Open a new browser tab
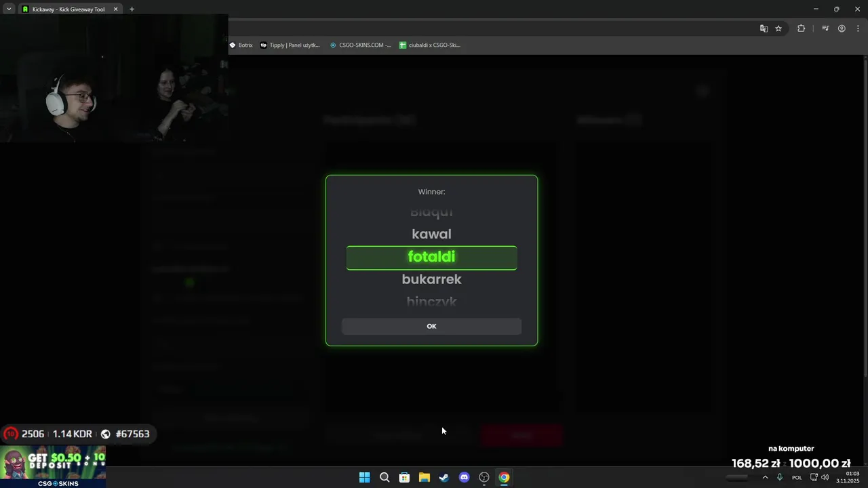Image resolution: width=868 pixels, height=488 pixels. coord(132,9)
